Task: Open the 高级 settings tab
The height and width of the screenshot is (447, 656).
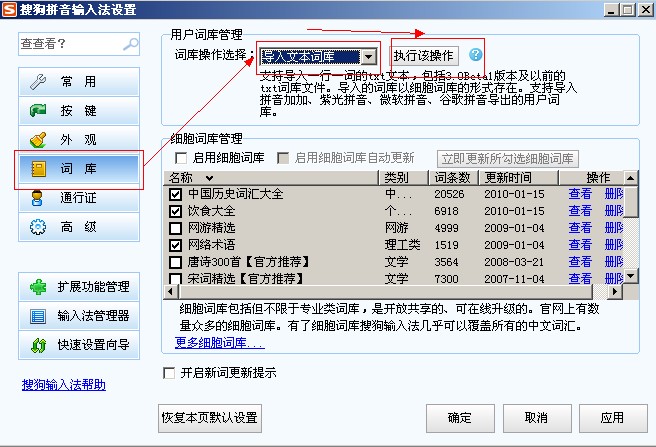Action: (x=79, y=227)
